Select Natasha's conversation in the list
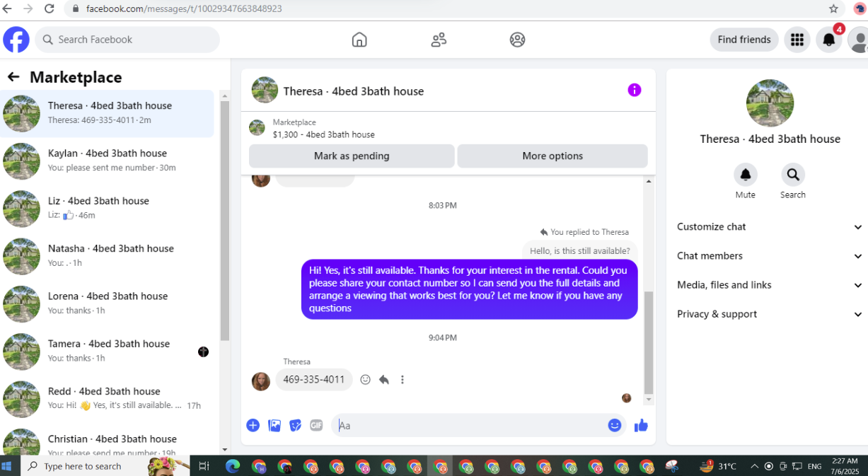 (108, 255)
